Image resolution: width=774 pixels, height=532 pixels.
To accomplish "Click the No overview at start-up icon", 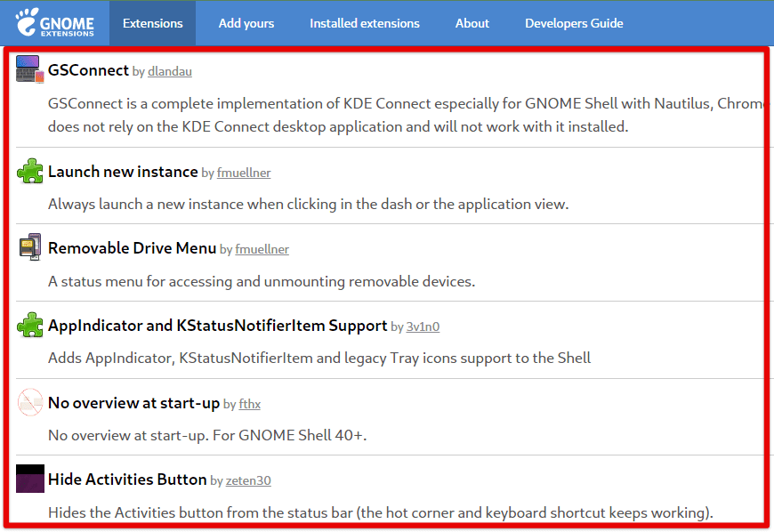I will pyautogui.click(x=30, y=402).
